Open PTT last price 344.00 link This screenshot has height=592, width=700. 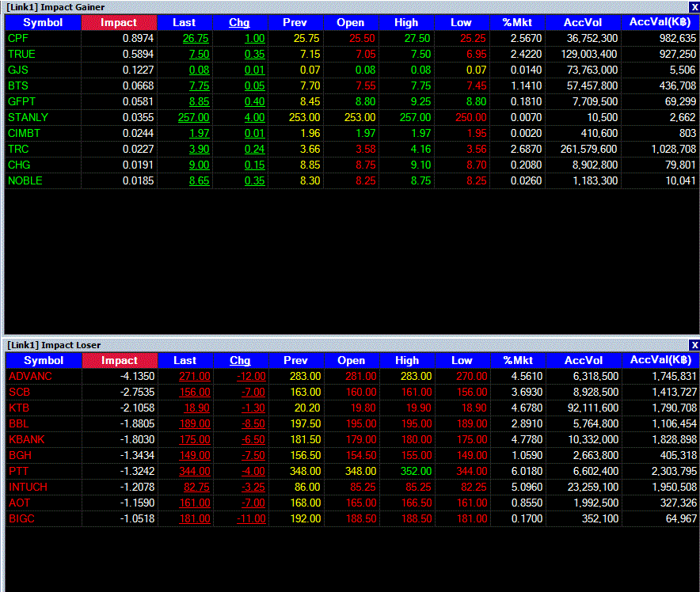pos(195,472)
